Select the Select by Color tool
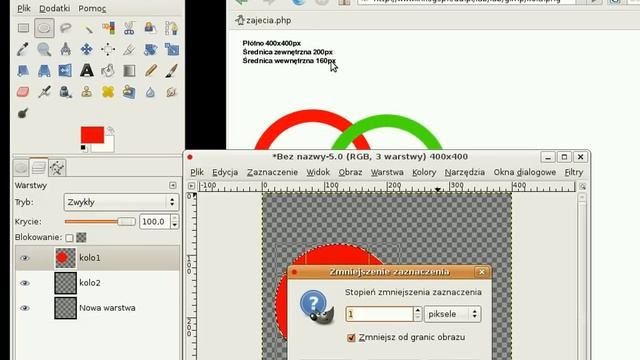640x360 pixels. point(108,28)
